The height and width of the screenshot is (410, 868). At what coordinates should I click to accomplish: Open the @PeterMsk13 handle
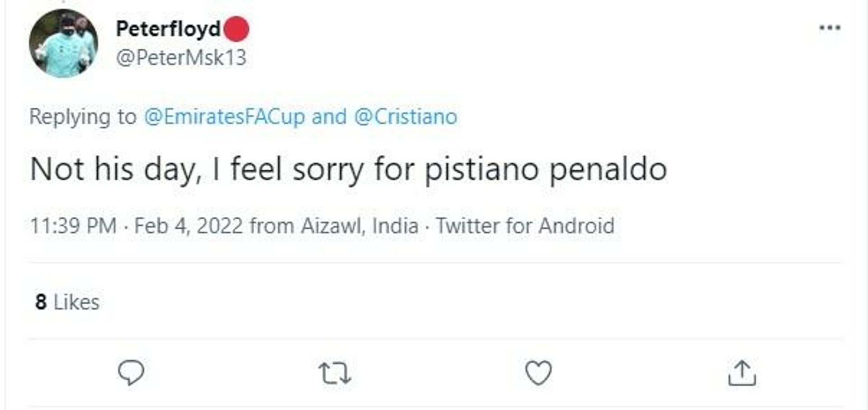pos(181,58)
